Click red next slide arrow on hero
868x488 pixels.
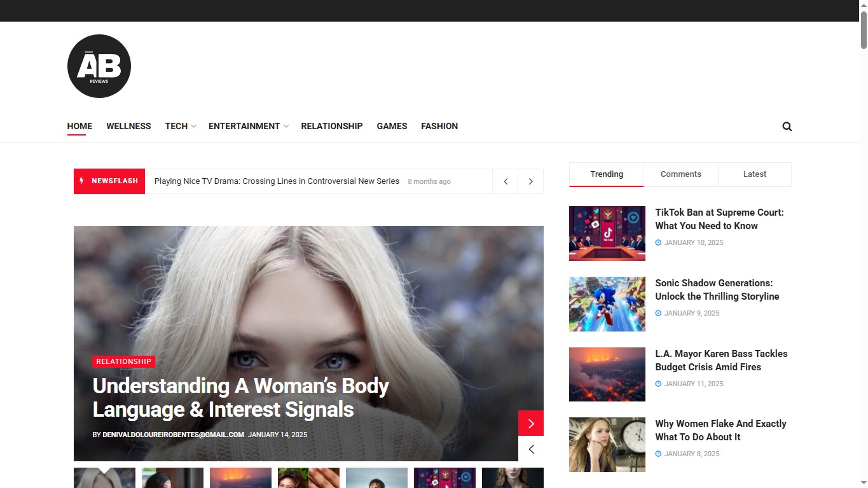531,423
